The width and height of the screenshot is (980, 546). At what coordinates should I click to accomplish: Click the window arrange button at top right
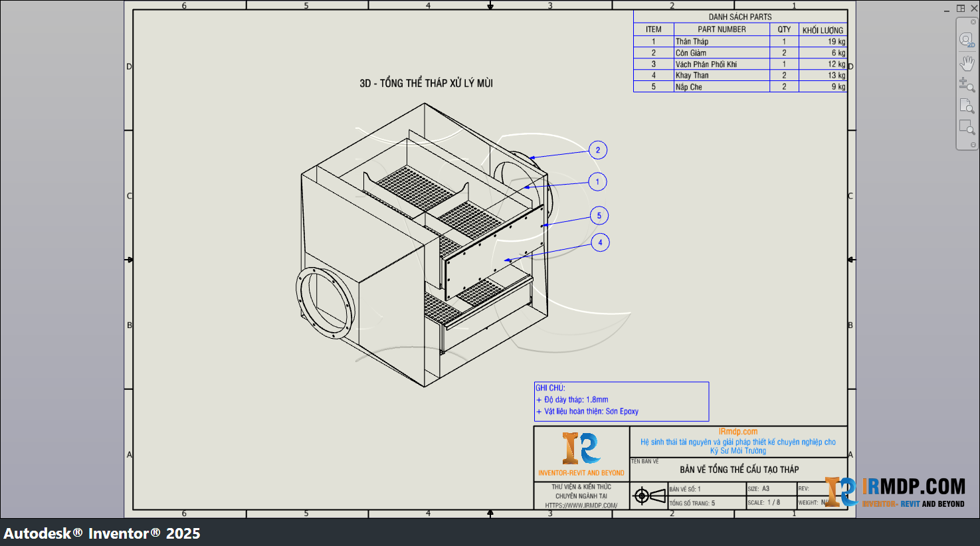pyautogui.click(x=961, y=8)
